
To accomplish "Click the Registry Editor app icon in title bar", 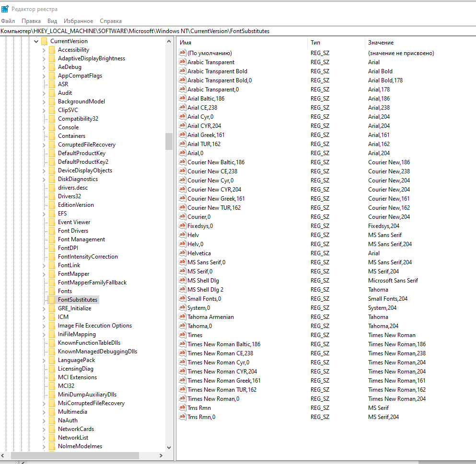I will pos(5,9).
